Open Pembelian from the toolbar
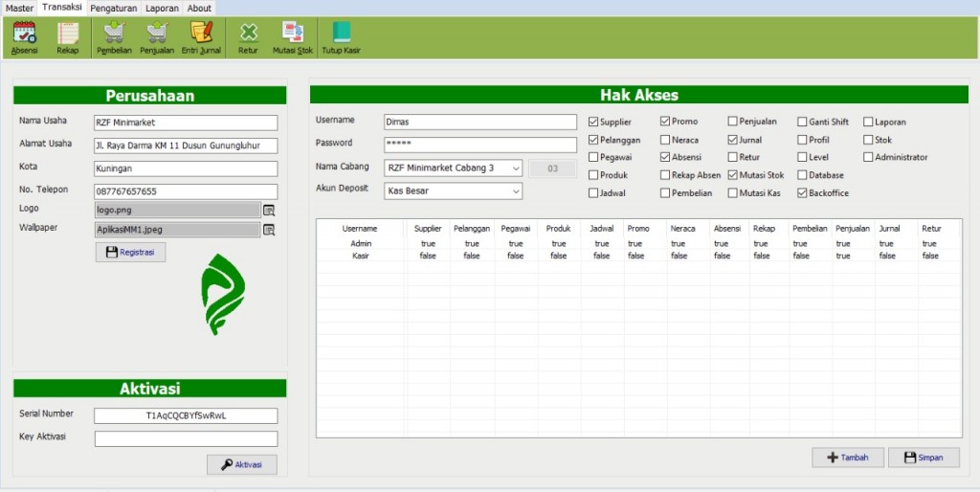 coord(115,37)
